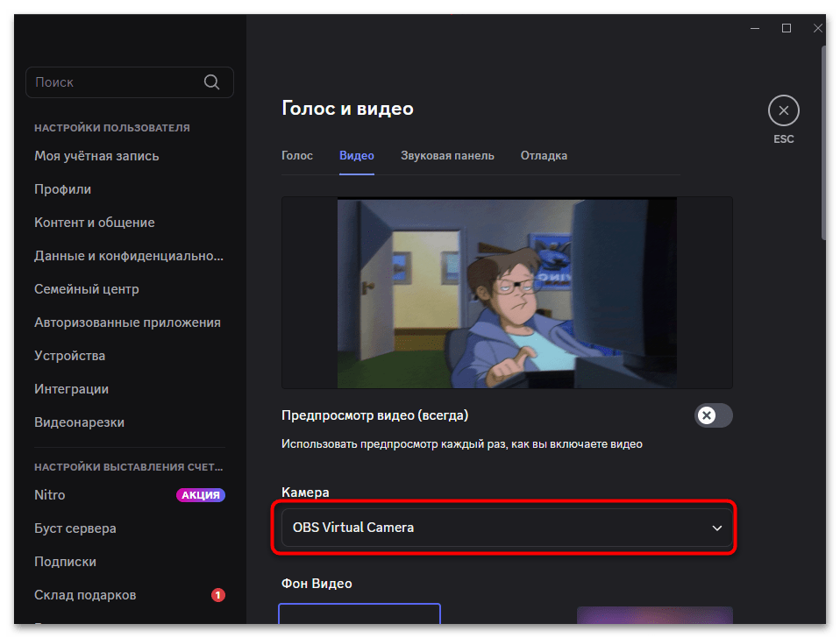Open the OBS Virtual Camera dropdown
This screenshot has width=840, height=638.
click(507, 528)
